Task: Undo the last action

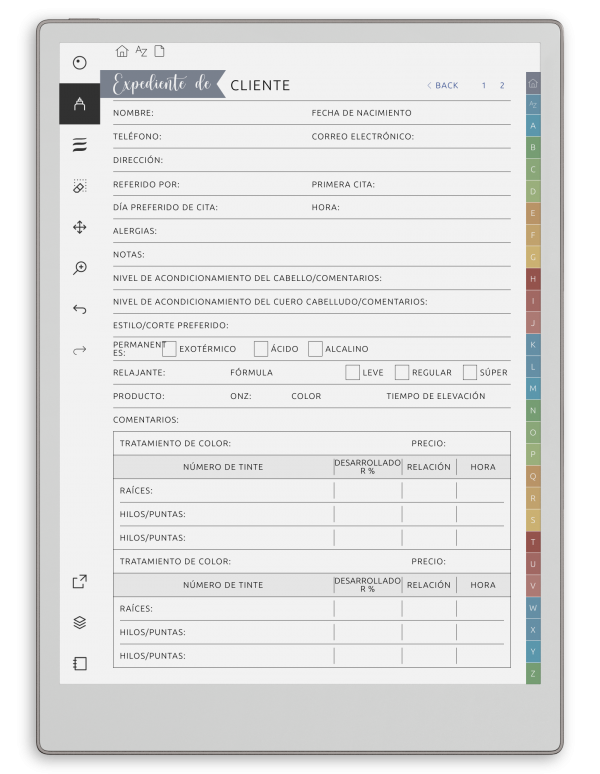Action: click(79, 310)
